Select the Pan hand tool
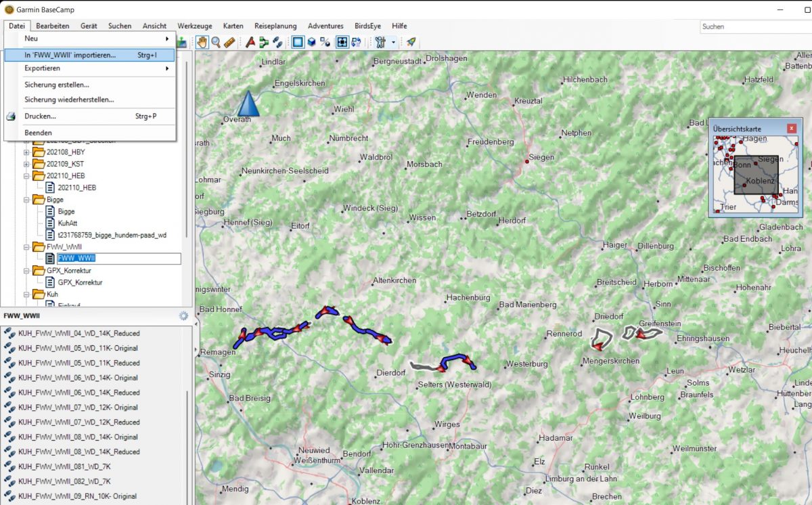The width and height of the screenshot is (812, 505). (202, 42)
